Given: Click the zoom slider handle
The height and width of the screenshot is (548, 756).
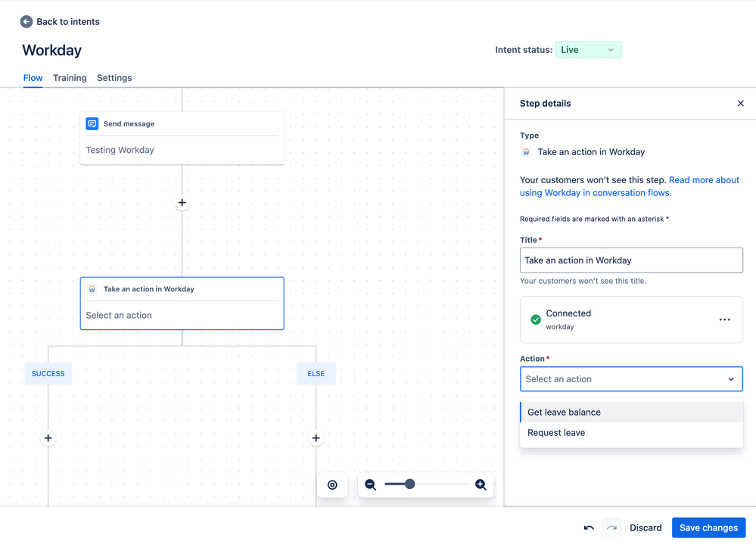Looking at the screenshot, I should [409, 484].
